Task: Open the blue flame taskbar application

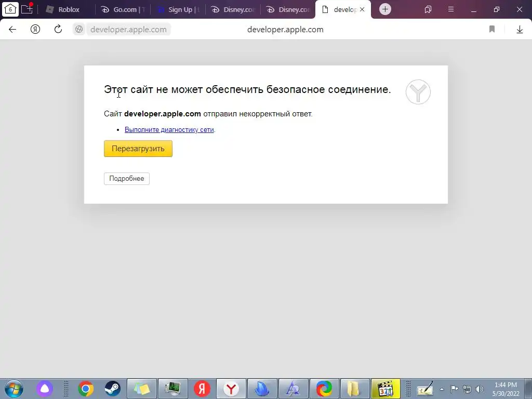Action: coord(262,389)
